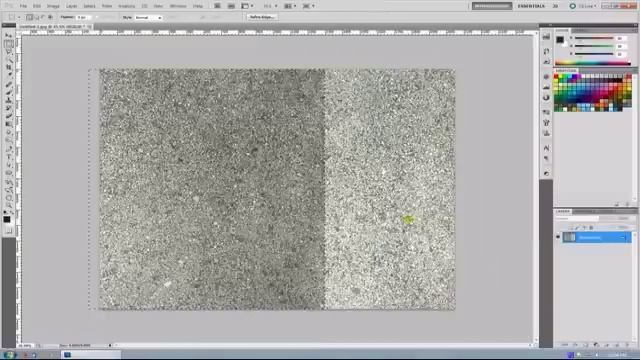Open the layer blend mode dropdown

coord(576,219)
